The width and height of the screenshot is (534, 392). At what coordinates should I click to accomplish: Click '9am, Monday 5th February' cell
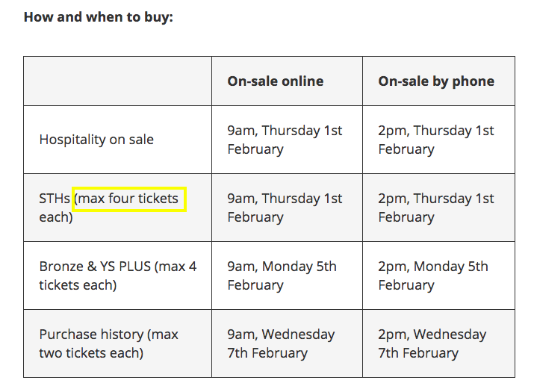287,276
